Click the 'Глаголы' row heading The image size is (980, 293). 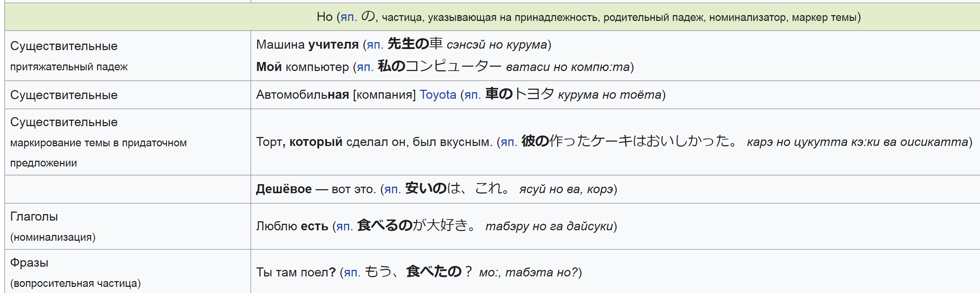pyautogui.click(x=34, y=217)
